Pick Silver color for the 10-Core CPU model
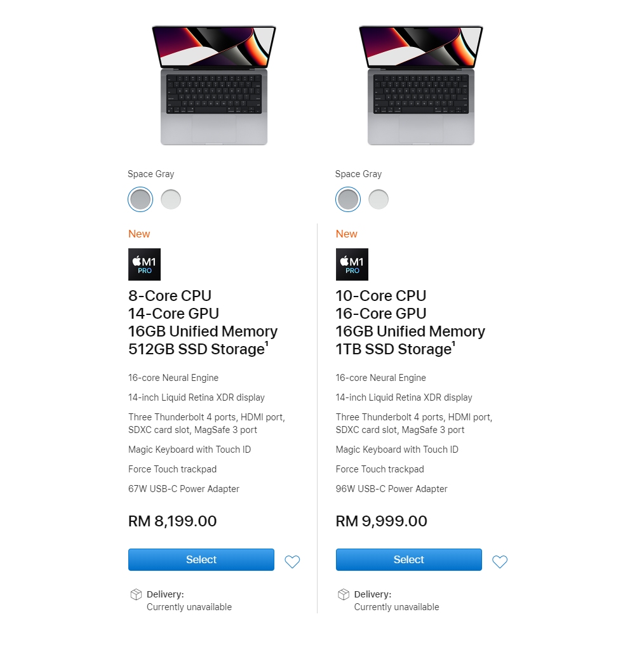 pyautogui.click(x=379, y=199)
